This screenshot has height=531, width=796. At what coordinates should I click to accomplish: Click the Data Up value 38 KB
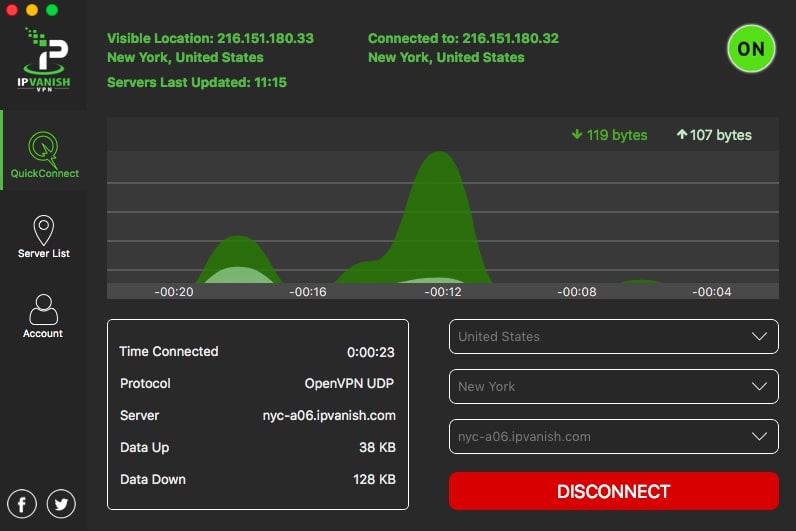(x=377, y=447)
